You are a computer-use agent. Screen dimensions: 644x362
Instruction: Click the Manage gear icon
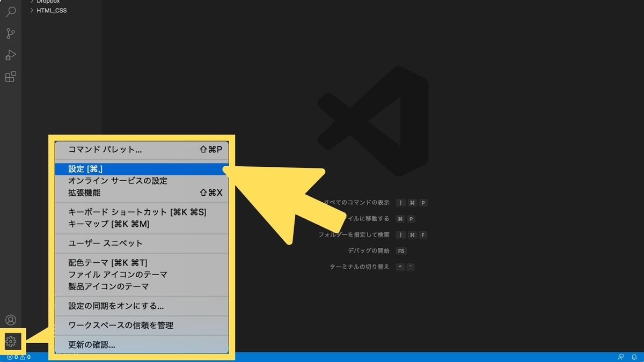tap(10, 341)
